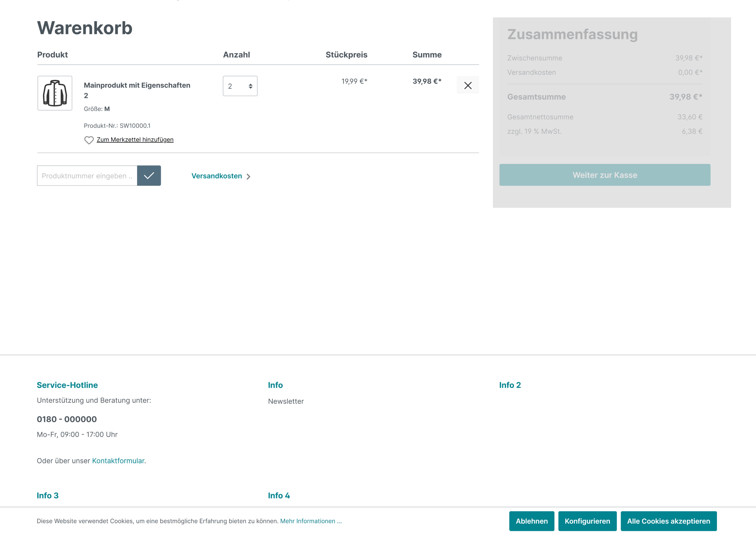Click the Stückpreis value 19,99 €*

click(354, 81)
